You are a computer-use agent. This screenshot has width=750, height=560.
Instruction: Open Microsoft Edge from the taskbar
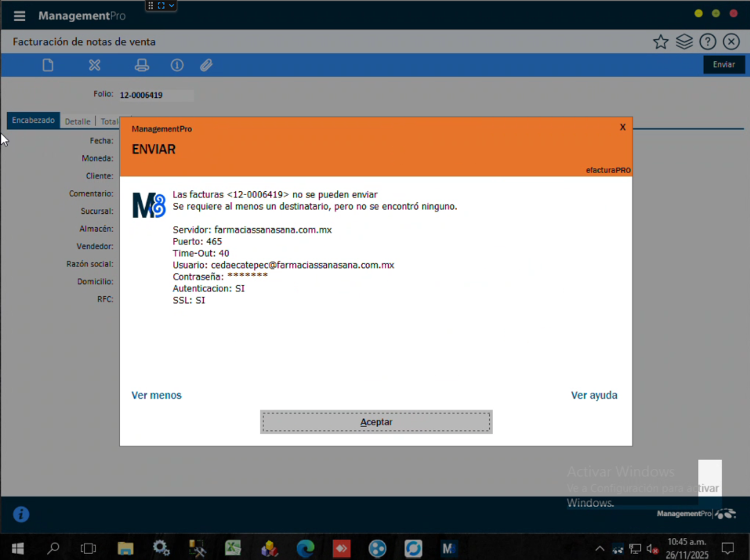[305, 548]
